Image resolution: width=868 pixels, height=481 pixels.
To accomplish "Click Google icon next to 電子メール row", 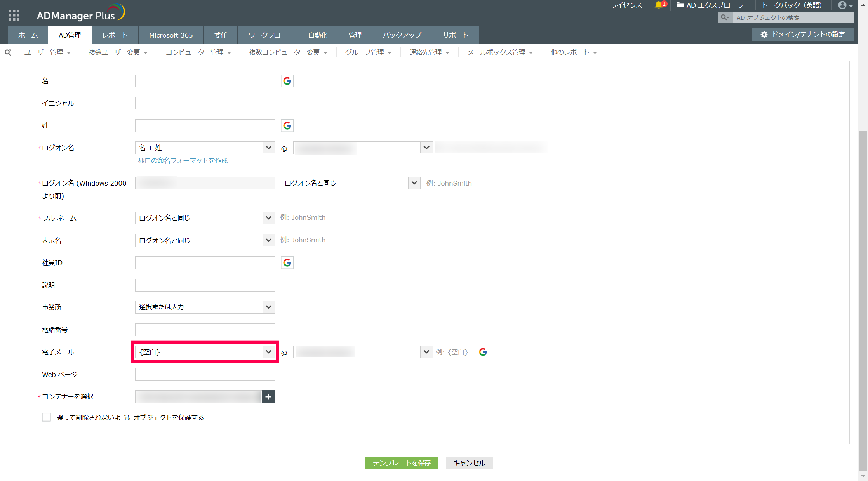I will [483, 352].
